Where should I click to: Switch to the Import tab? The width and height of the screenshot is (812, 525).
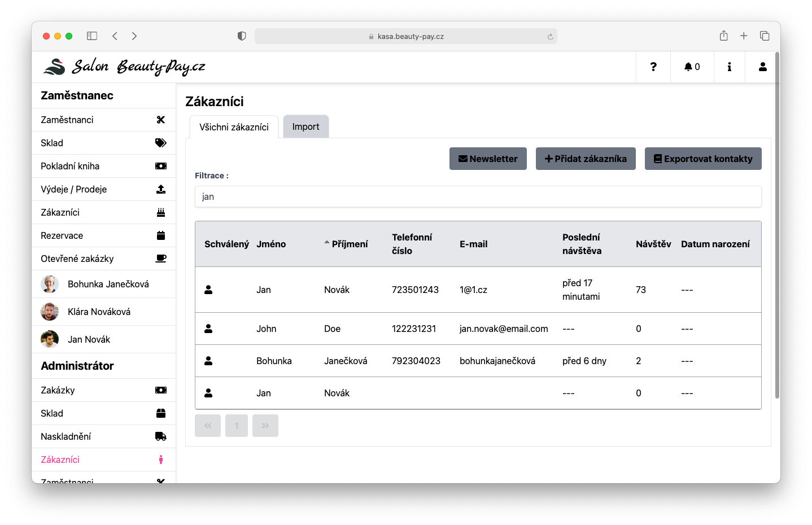(305, 126)
